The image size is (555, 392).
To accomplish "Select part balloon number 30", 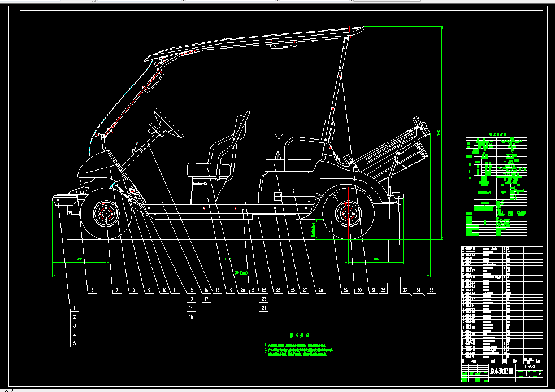I will pos(359,290).
